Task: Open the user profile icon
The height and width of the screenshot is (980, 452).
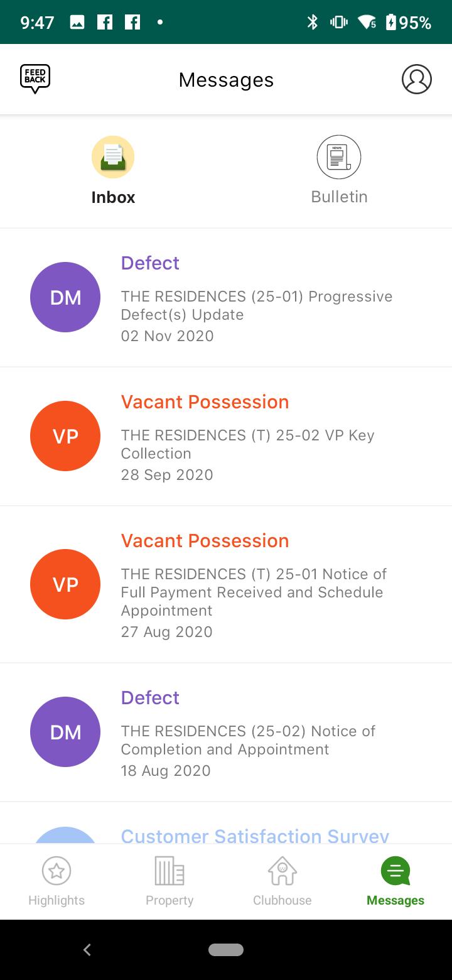Action: (x=417, y=80)
